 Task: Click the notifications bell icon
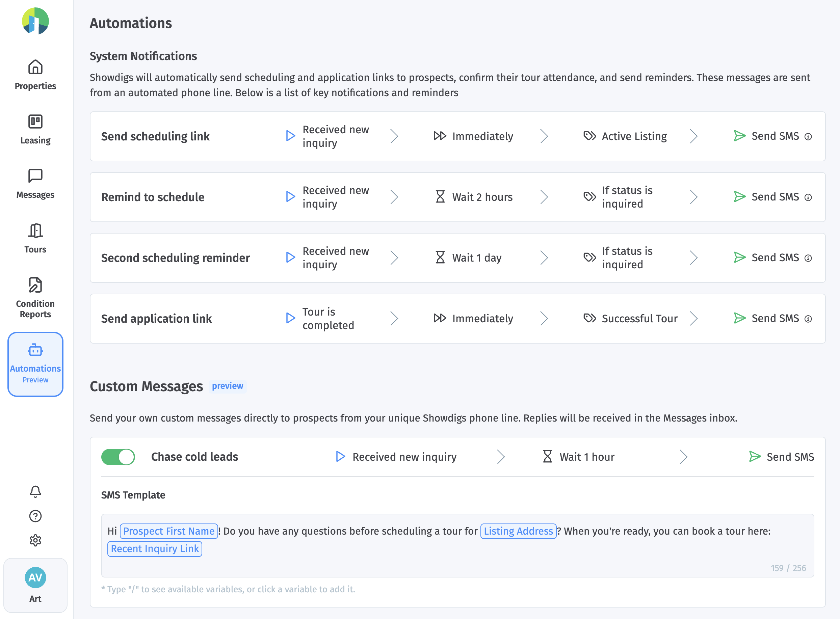(x=35, y=491)
